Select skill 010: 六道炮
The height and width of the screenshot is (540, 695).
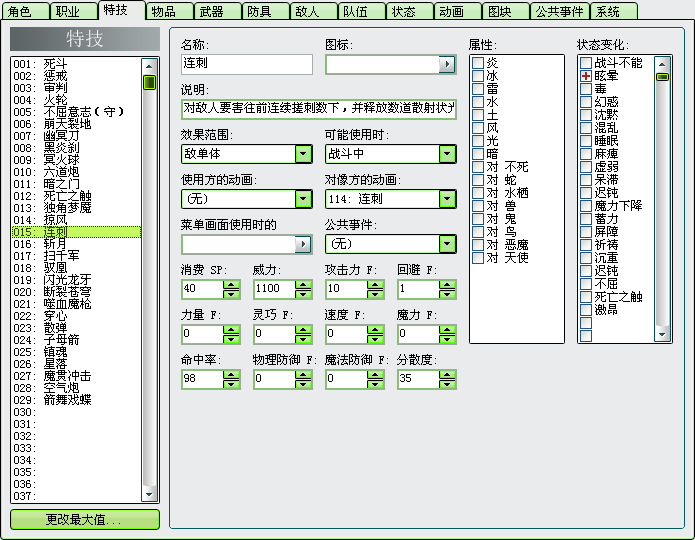pyautogui.click(x=76, y=172)
